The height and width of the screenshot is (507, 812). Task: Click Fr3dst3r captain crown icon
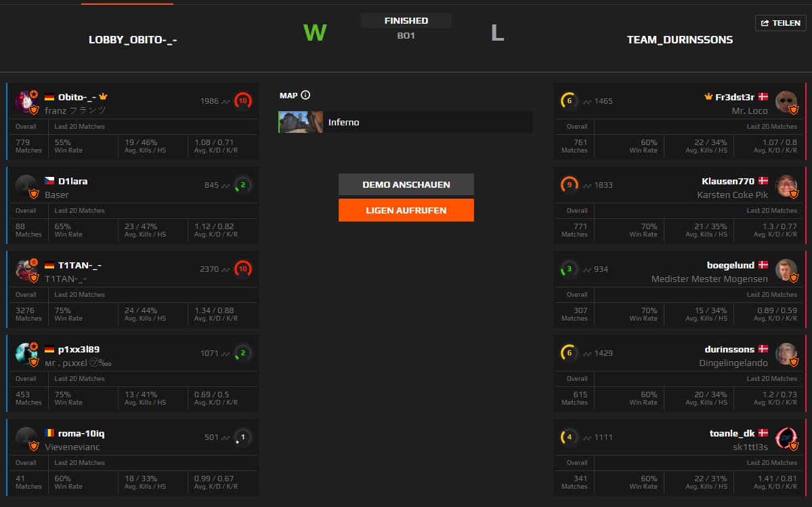pyautogui.click(x=708, y=96)
